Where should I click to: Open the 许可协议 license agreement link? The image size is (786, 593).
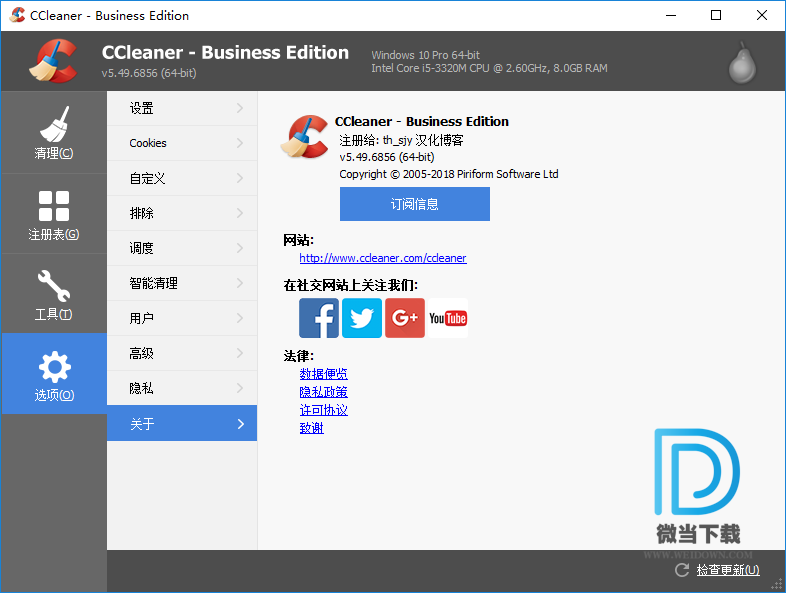323,410
